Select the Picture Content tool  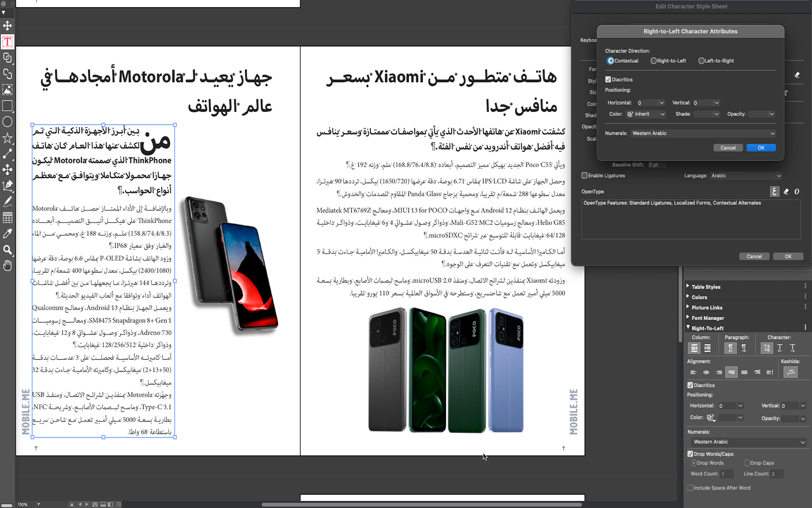coord(7,90)
